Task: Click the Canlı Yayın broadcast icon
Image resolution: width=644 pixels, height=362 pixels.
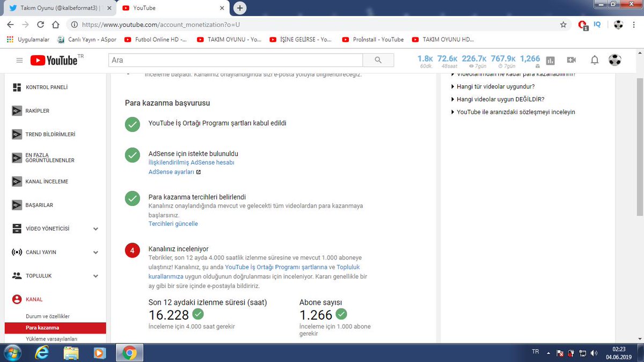Action: pyautogui.click(x=17, y=252)
